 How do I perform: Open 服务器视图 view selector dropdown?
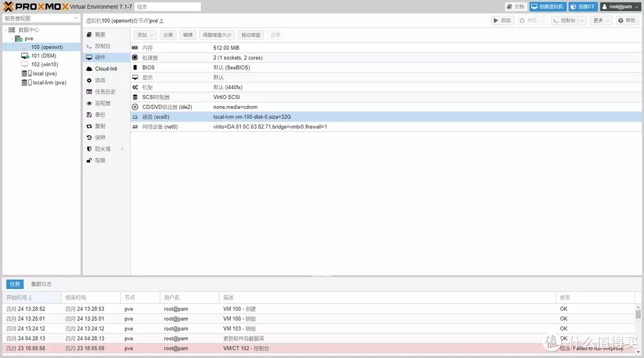pos(41,18)
